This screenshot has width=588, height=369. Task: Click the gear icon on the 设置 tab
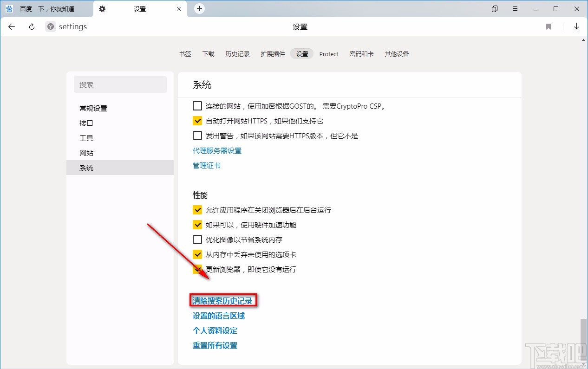pos(102,8)
